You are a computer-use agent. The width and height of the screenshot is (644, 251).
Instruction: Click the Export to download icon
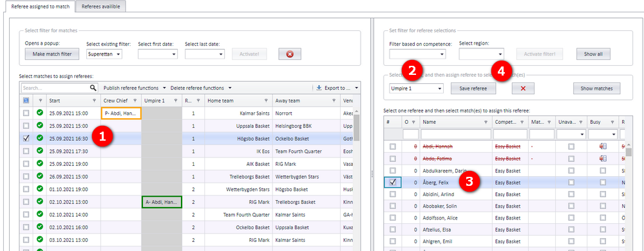coord(319,88)
